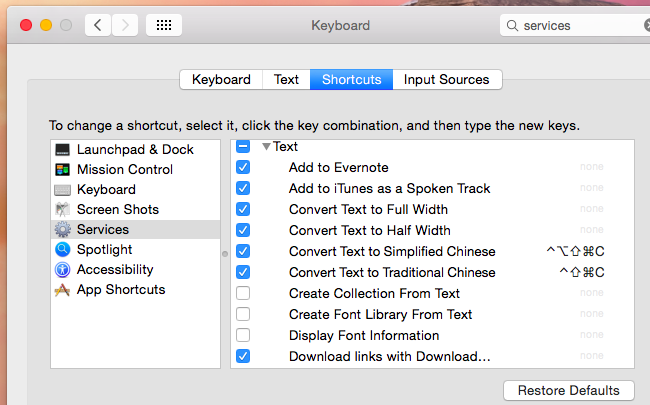Select Convert Text to Traditional Chinese row
Image resolution: width=650 pixels, height=405 pixels.
pyautogui.click(x=432, y=272)
